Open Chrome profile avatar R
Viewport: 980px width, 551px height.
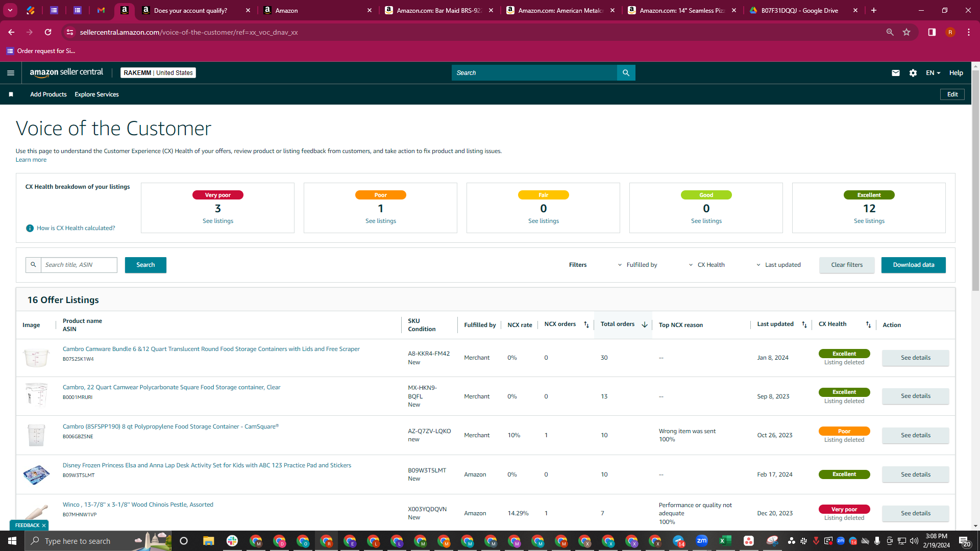[950, 32]
